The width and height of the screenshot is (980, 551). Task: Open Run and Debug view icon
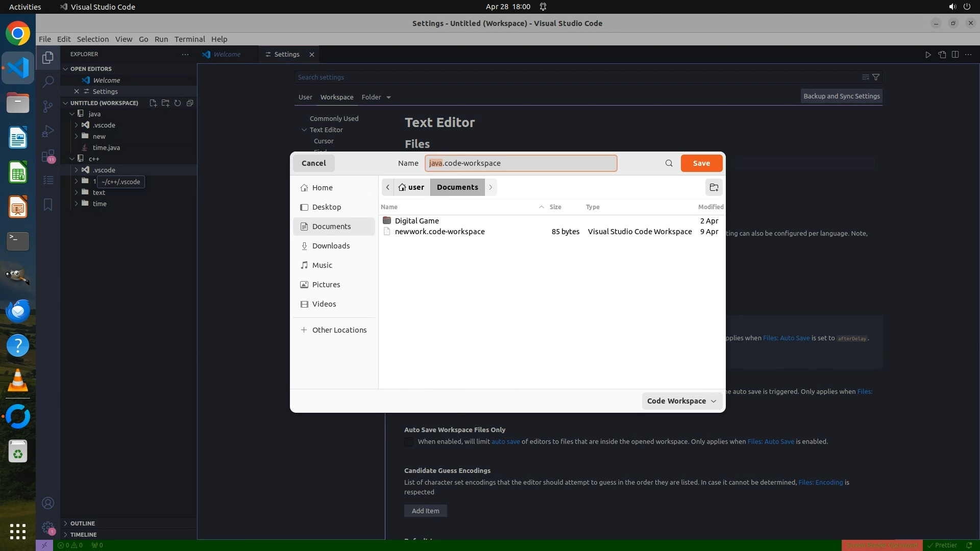[48, 131]
